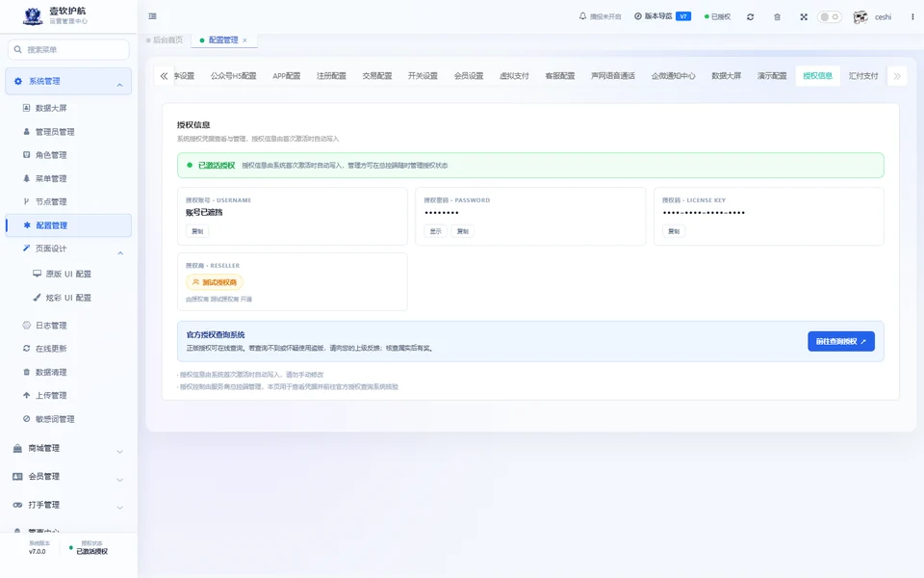This screenshot has width=924, height=578.
Task: Click the monitor icon beside 原版 UI 配置
Action: coord(37,274)
